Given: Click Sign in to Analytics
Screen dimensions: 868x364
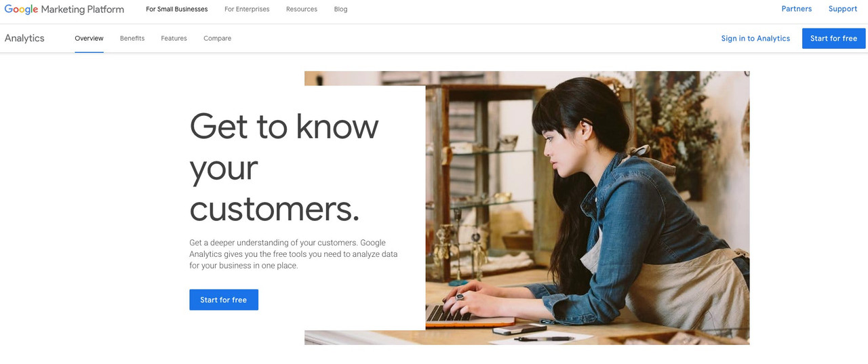Looking at the screenshot, I should (x=755, y=39).
